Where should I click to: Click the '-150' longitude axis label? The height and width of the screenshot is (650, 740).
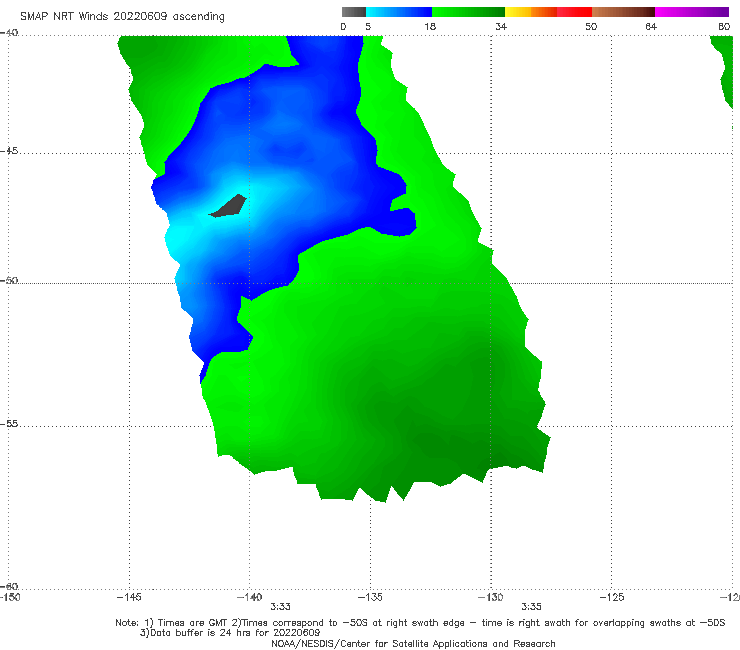pos(10,597)
